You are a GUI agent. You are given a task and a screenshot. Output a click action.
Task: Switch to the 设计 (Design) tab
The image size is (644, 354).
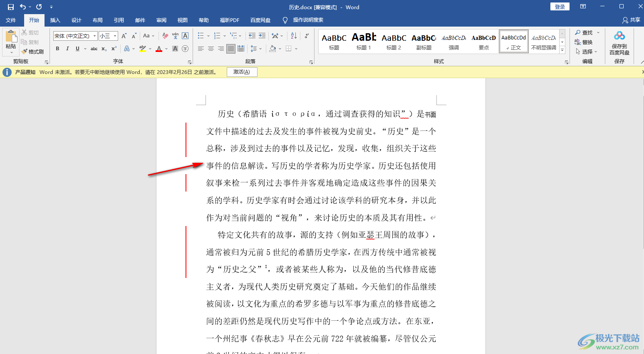pos(77,20)
